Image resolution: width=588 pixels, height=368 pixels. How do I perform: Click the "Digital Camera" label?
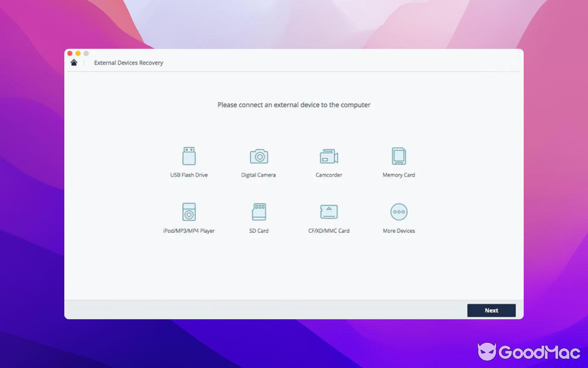259,175
